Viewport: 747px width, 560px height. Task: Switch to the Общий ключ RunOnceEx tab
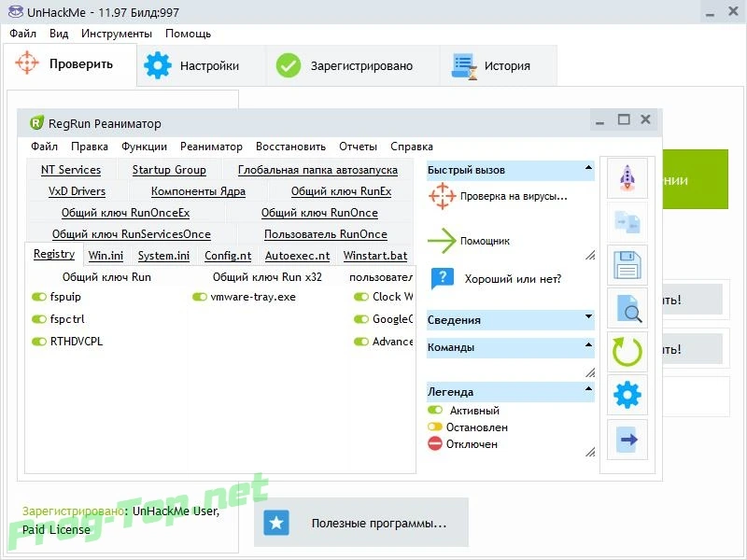(126, 213)
